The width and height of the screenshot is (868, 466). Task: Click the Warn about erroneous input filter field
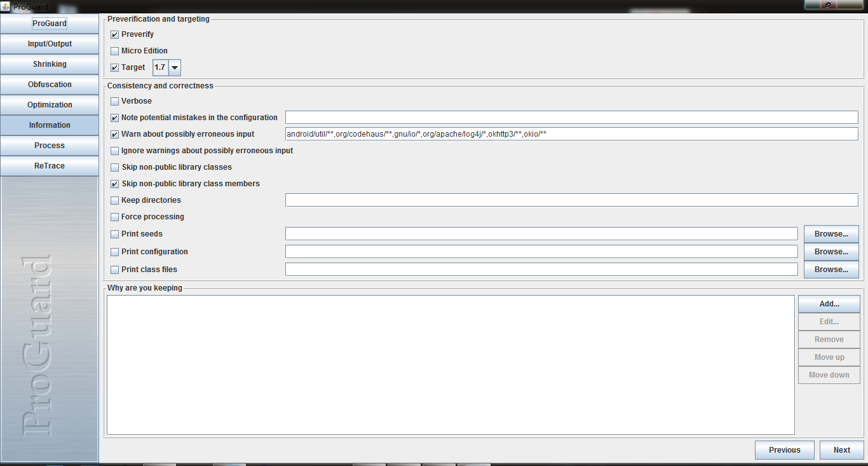tap(572, 134)
